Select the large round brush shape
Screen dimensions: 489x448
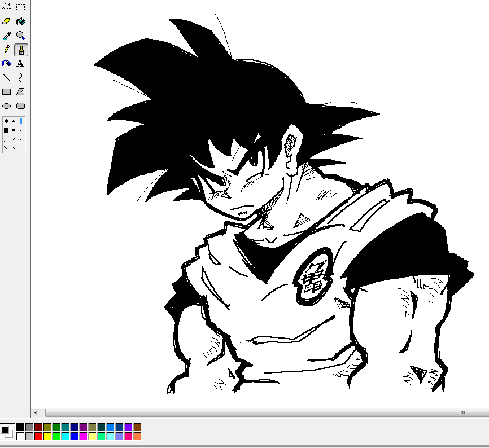coord(6,121)
